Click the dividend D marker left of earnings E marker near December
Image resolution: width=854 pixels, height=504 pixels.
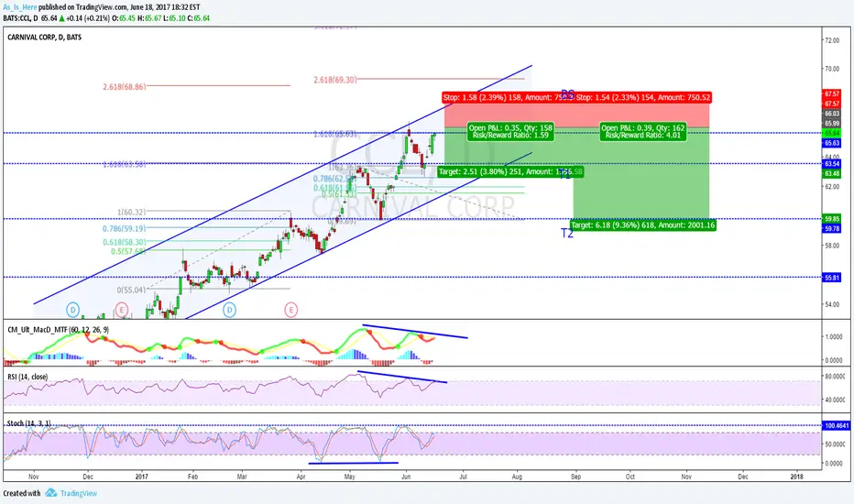73,310
